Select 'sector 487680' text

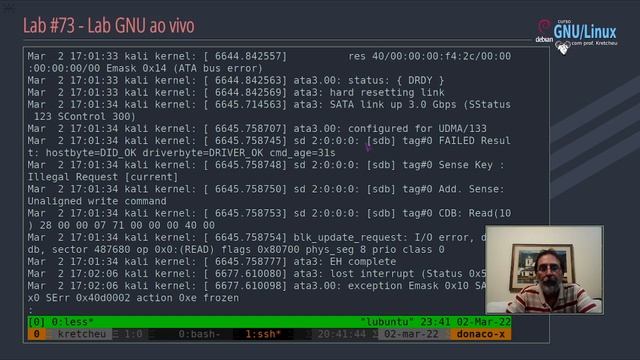[x=91, y=249]
